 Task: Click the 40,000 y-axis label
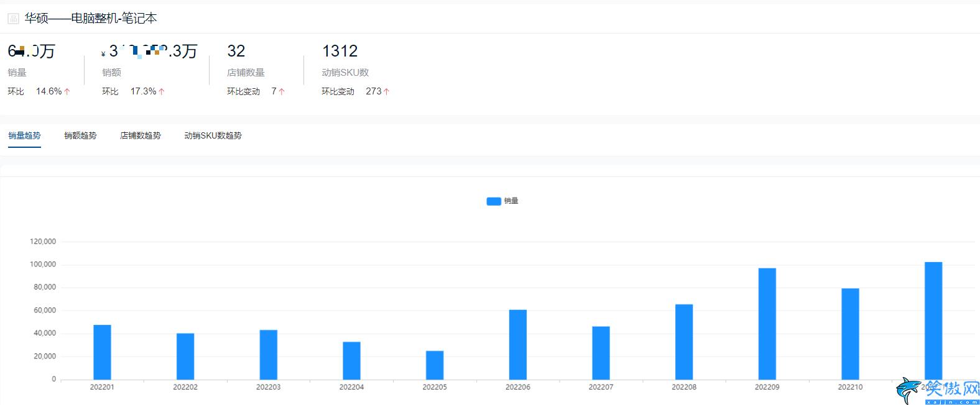pyautogui.click(x=45, y=334)
